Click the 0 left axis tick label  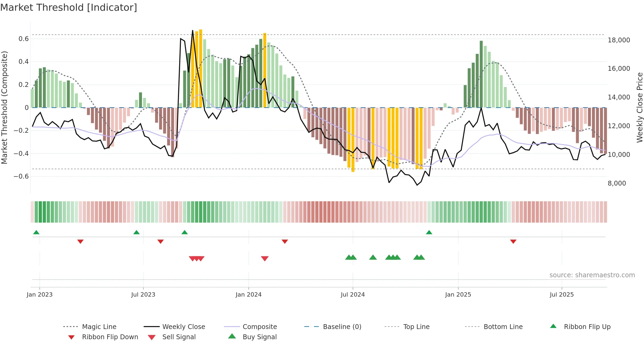coord(27,108)
